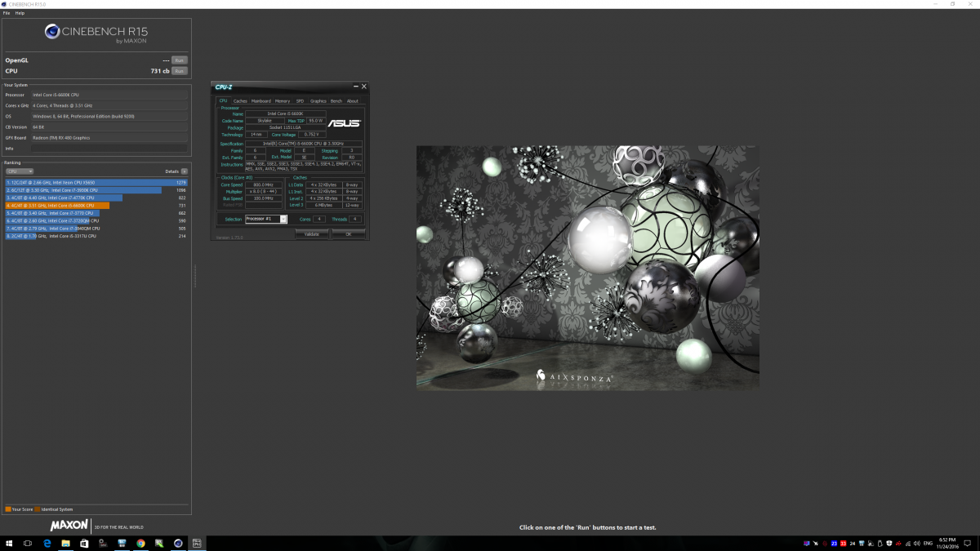Click the Core Voltage value in CPU-Z
Viewport: 980px width, 551px height.
tap(310, 134)
